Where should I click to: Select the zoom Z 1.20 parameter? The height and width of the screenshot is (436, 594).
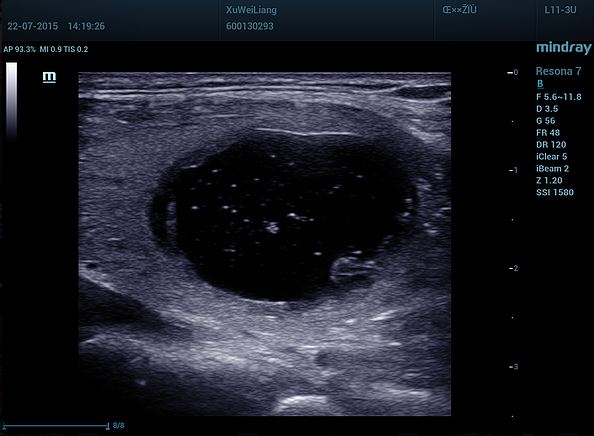tap(549, 181)
